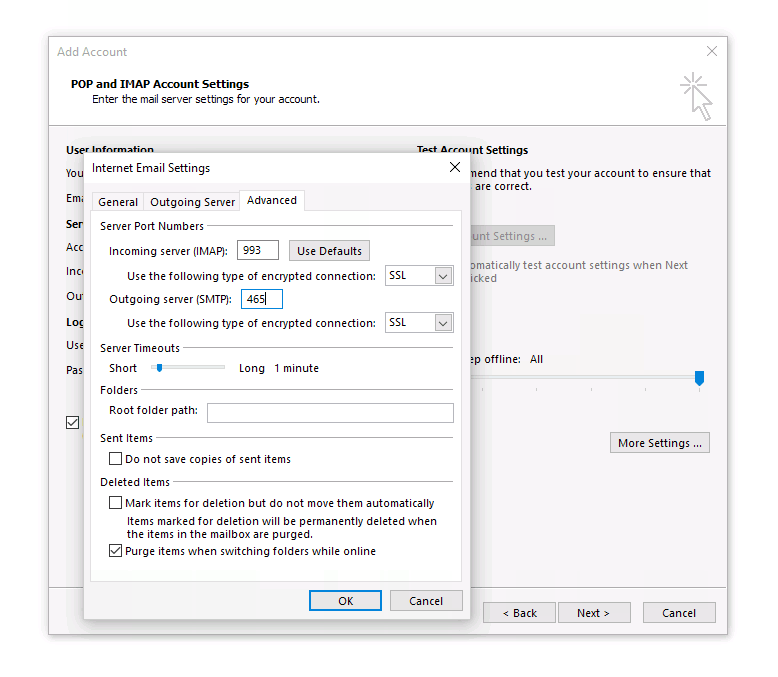The width and height of the screenshot is (778, 677).
Task: Switch to the General tab
Action: [x=118, y=202]
